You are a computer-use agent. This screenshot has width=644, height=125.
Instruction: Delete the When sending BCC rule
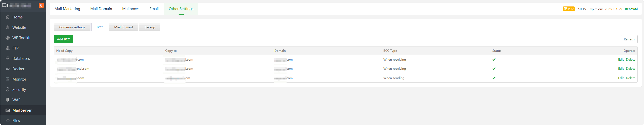(x=631, y=78)
